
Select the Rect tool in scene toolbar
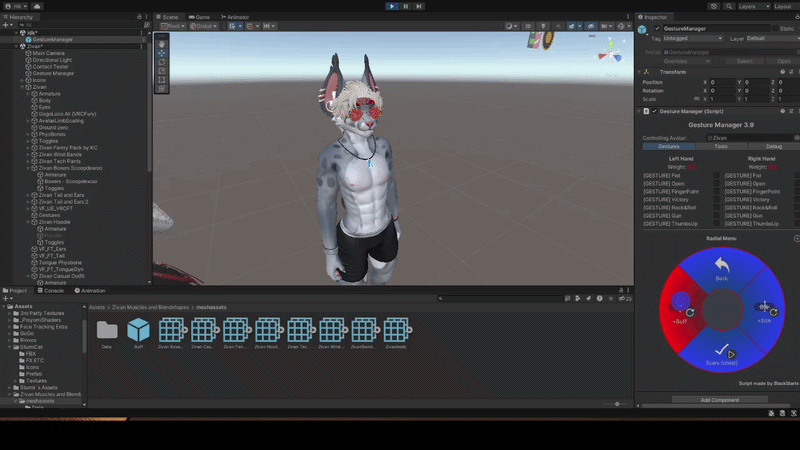click(162, 80)
